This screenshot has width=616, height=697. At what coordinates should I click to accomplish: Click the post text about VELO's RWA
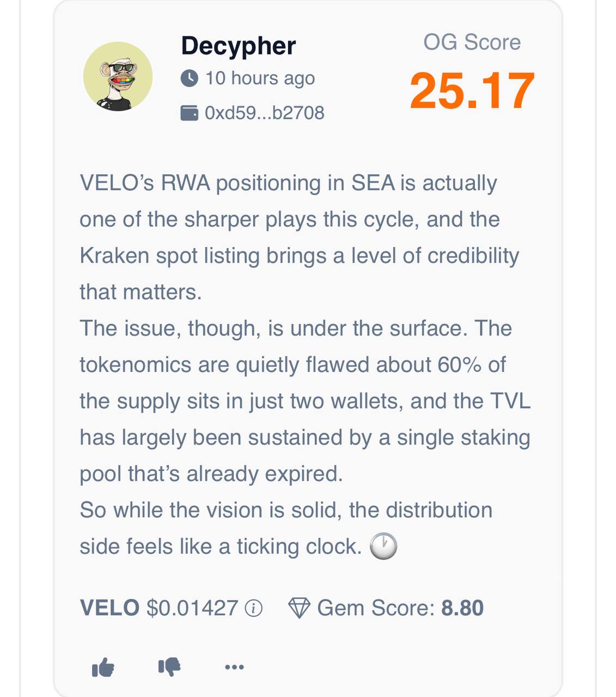pos(288,183)
